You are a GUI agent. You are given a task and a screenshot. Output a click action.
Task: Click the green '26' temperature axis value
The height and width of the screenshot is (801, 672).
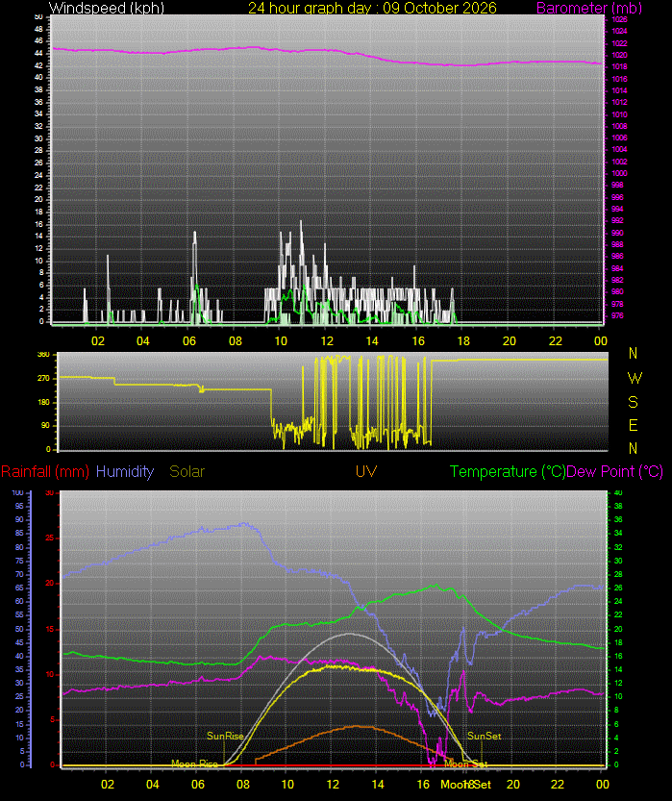(618, 588)
